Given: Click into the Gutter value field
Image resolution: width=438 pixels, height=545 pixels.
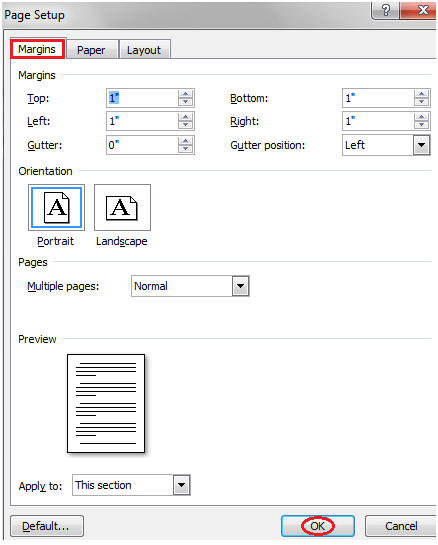Looking at the screenshot, I should [x=142, y=145].
